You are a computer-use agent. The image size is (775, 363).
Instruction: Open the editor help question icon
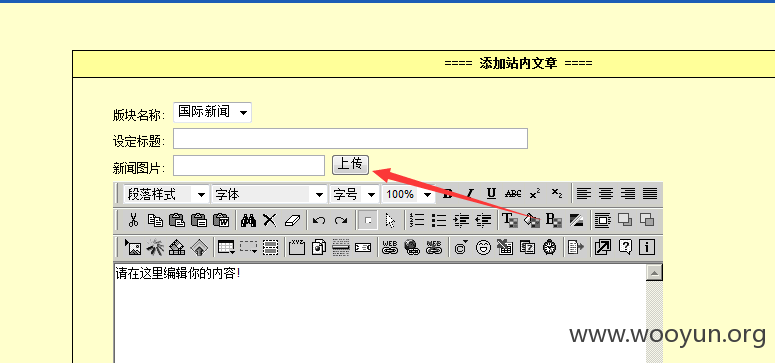click(625, 247)
